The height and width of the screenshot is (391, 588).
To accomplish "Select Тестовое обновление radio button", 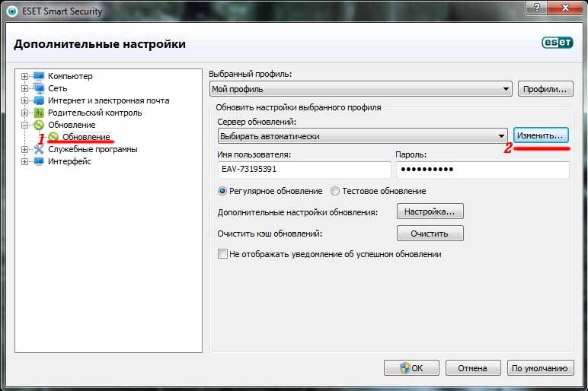I will click(335, 191).
